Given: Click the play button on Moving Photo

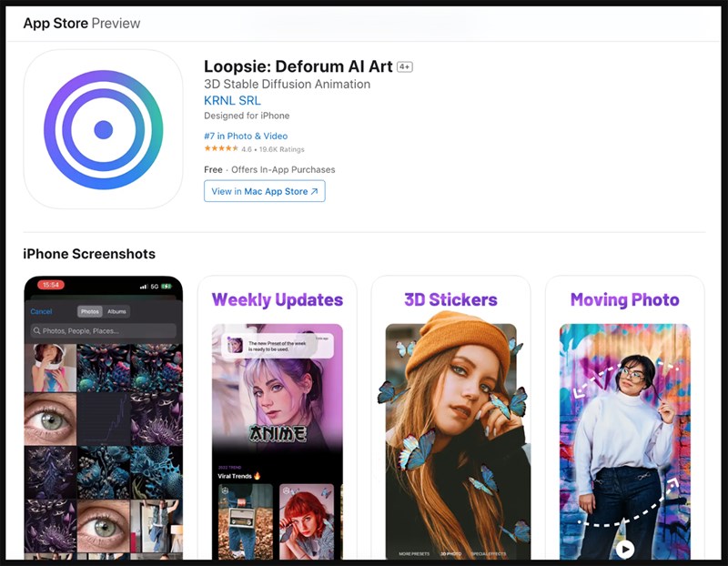Looking at the screenshot, I should point(625,550).
